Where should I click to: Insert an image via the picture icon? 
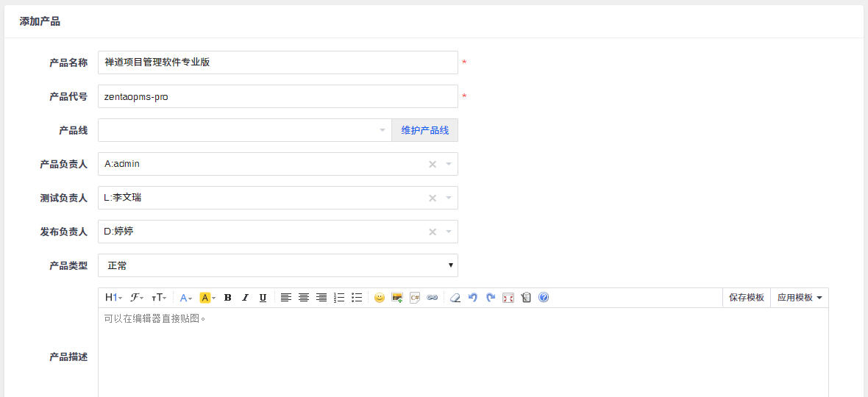(x=397, y=298)
